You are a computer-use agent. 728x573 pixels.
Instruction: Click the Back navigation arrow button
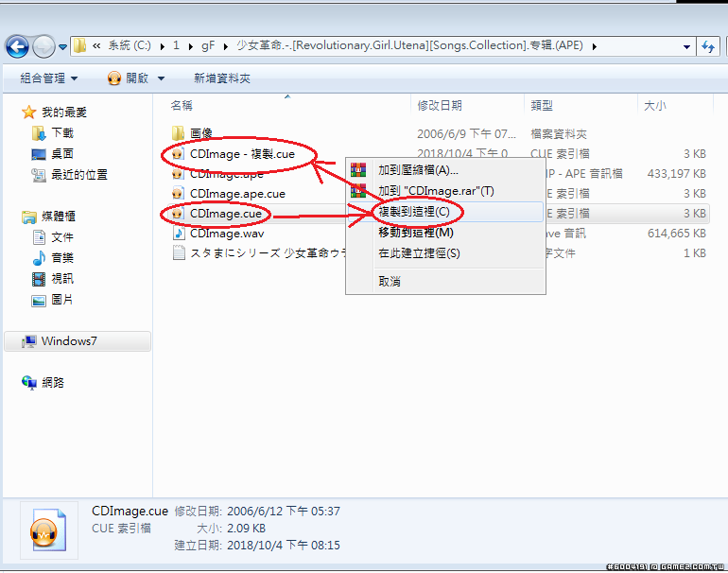pyautogui.click(x=17, y=45)
